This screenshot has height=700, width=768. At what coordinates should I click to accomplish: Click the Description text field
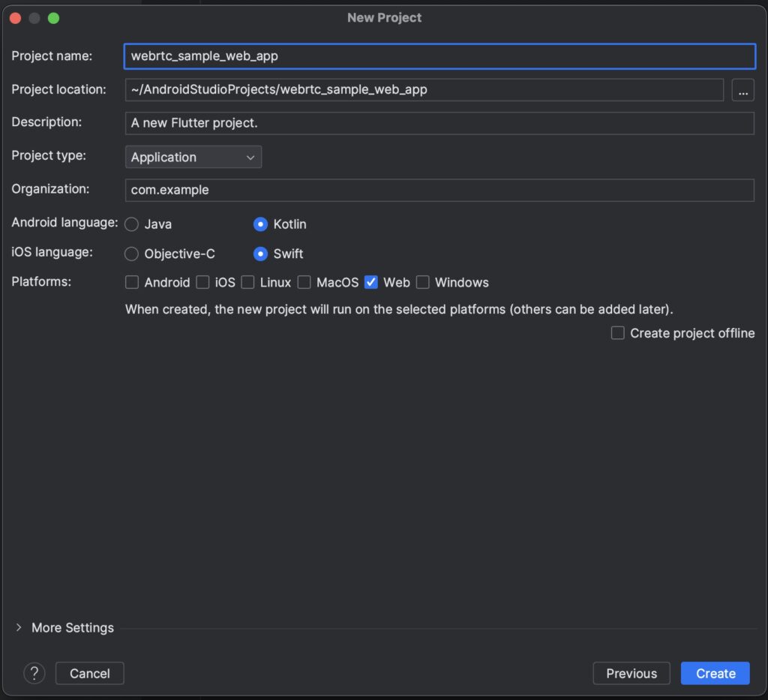(439, 123)
